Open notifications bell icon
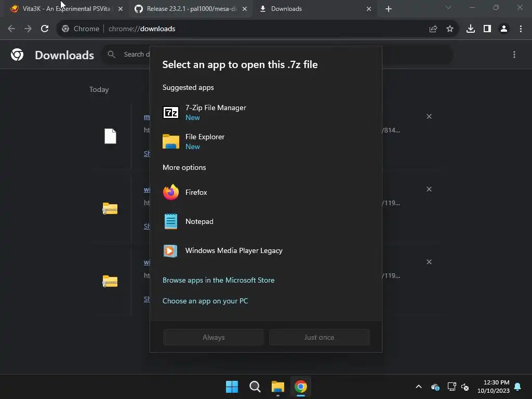This screenshot has height=399, width=532. click(518, 387)
